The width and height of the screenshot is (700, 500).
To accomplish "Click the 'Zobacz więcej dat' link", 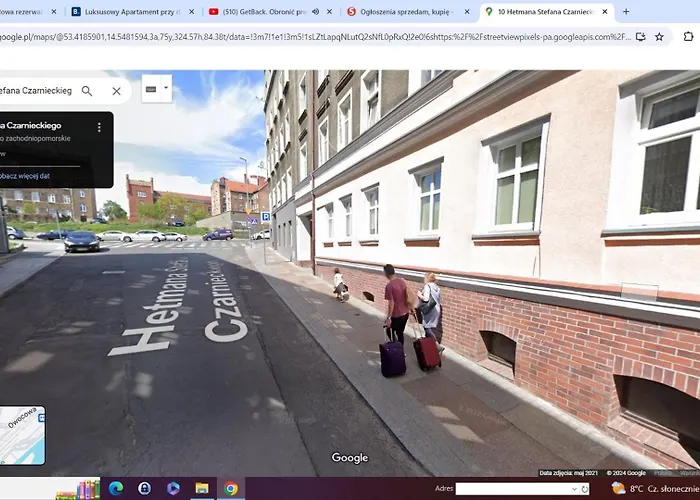I will pos(25,176).
